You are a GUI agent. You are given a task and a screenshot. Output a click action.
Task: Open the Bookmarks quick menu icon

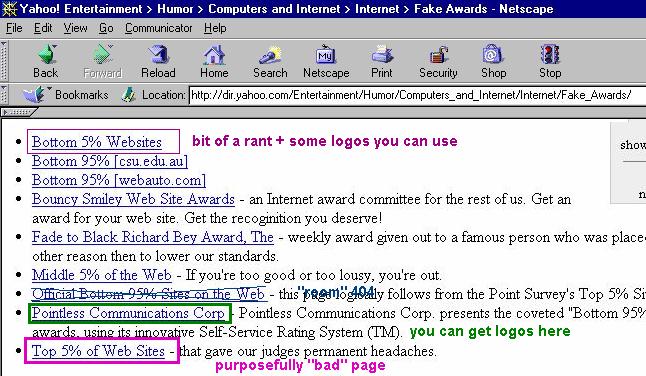click(34, 95)
